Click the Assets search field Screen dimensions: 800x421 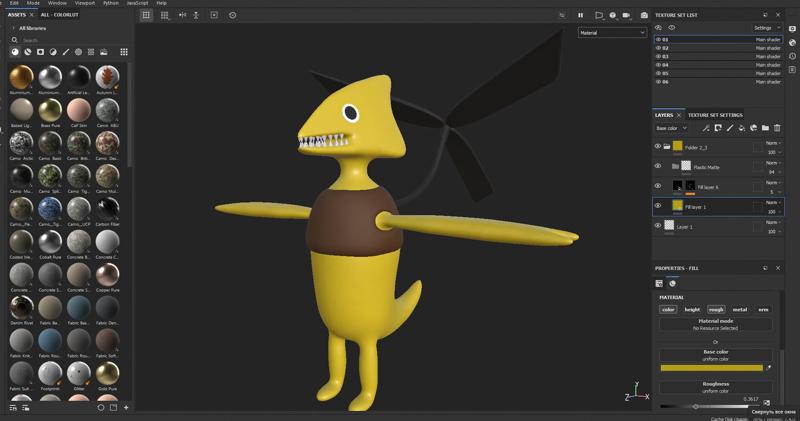click(x=71, y=40)
